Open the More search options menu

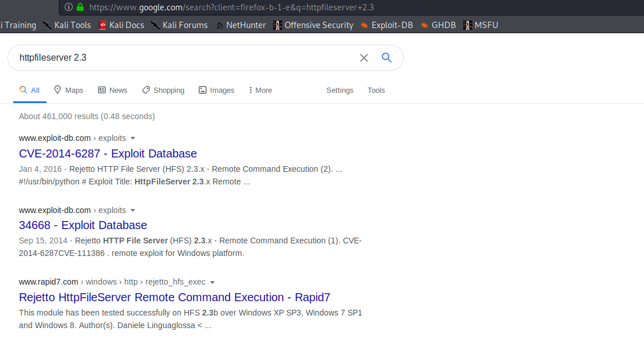pyautogui.click(x=260, y=90)
